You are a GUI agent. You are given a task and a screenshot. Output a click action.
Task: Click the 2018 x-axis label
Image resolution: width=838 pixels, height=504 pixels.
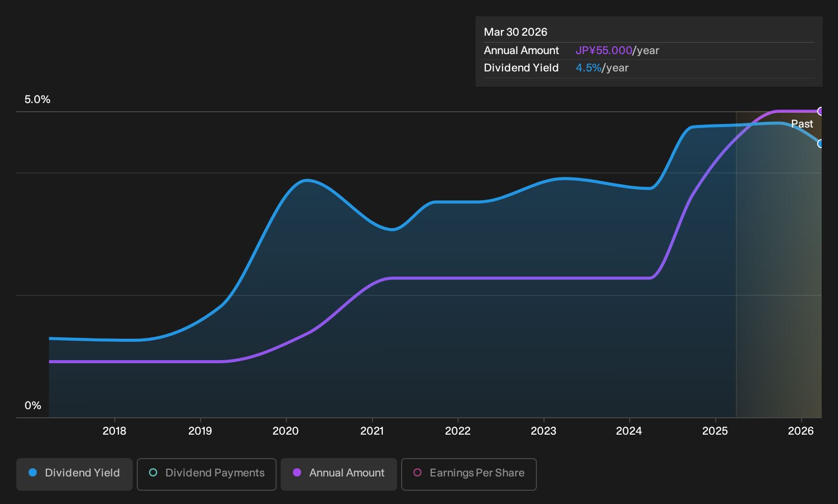click(114, 431)
